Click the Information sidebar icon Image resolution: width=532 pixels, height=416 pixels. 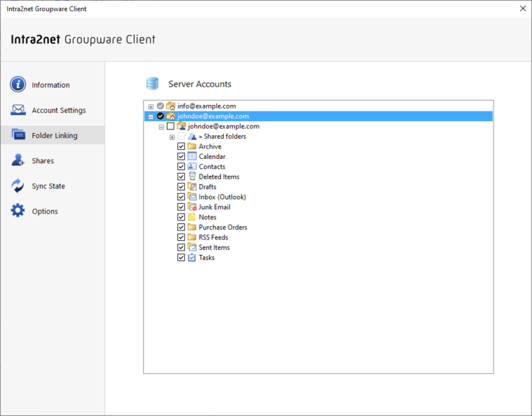coord(18,84)
